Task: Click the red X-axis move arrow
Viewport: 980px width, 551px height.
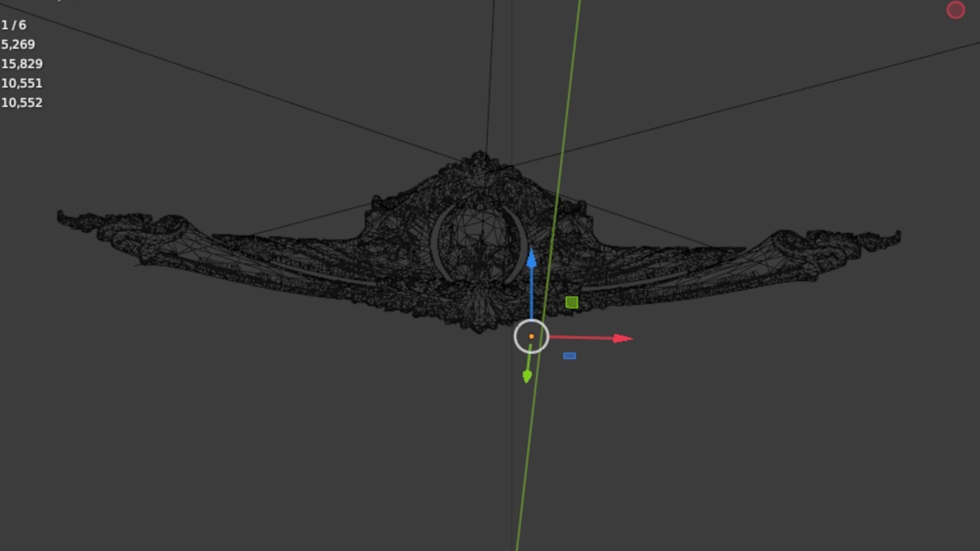Action: point(622,338)
